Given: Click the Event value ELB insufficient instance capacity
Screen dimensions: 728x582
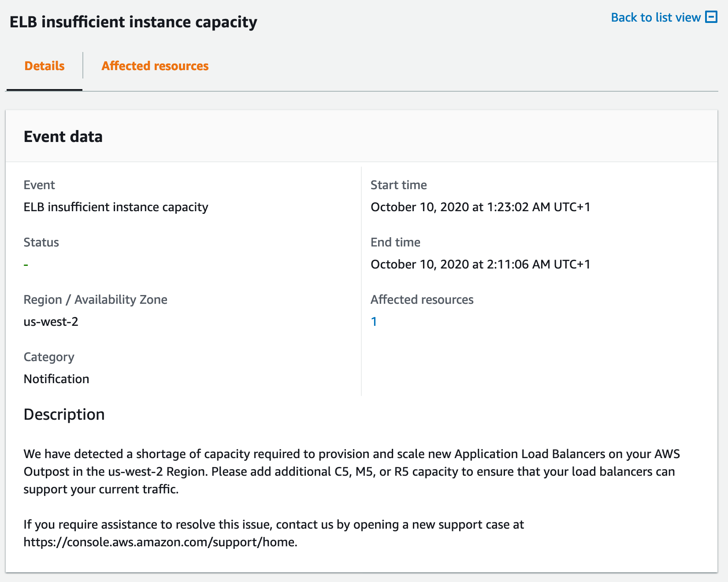Looking at the screenshot, I should click(116, 207).
